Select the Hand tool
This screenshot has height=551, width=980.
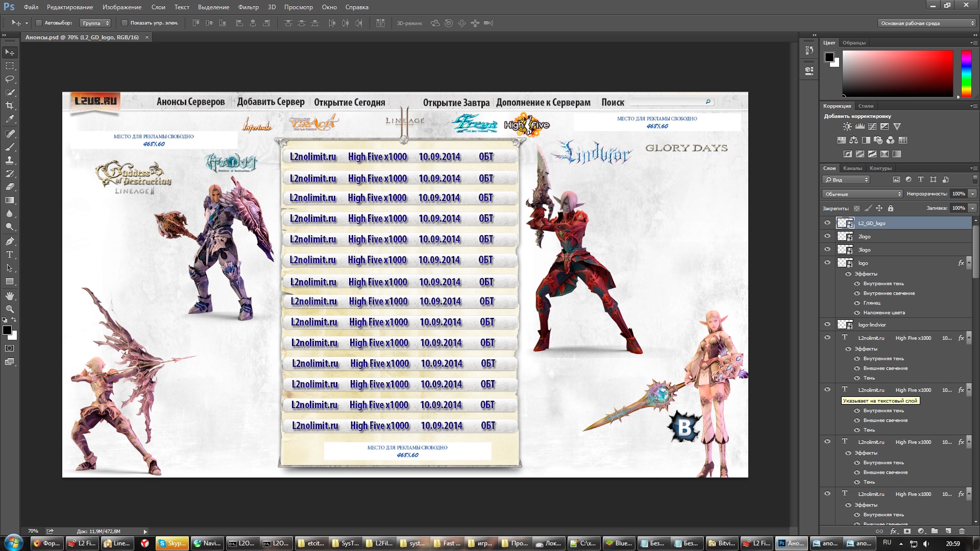(x=10, y=296)
